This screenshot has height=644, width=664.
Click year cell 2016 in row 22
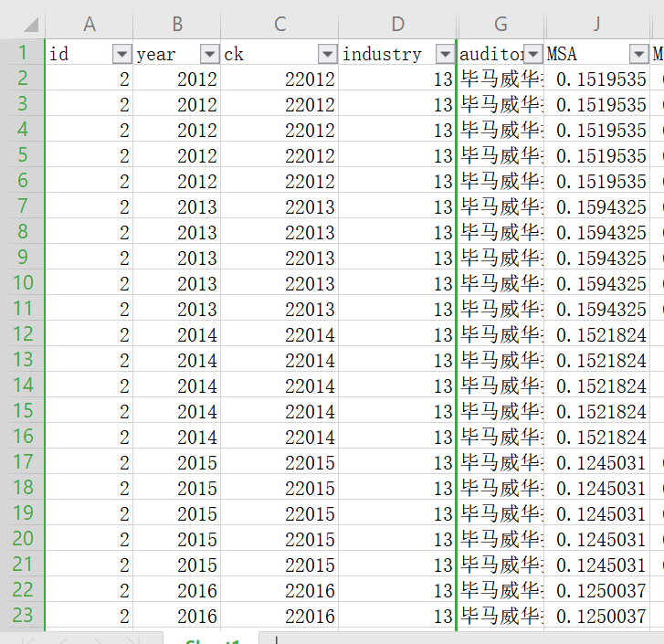(x=177, y=591)
